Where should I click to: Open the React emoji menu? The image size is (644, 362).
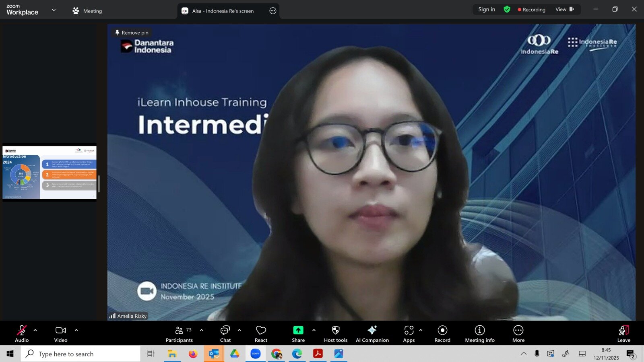point(261,333)
